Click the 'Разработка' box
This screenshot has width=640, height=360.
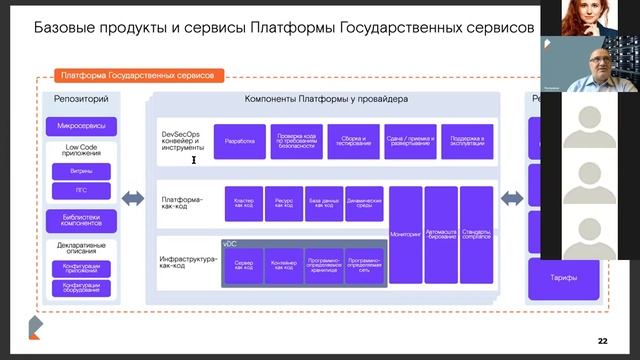pyautogui.click(x=240, y=142)
